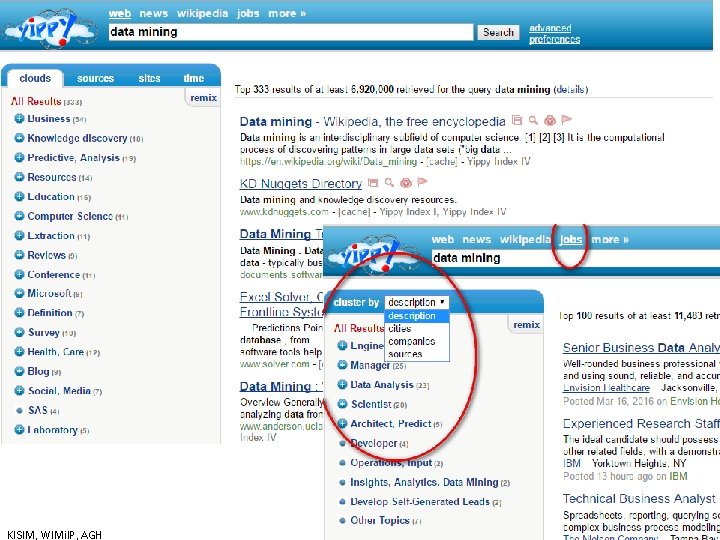Choose companies in cluster by list
The image size is (720, 540).
[x=411, y=342]
